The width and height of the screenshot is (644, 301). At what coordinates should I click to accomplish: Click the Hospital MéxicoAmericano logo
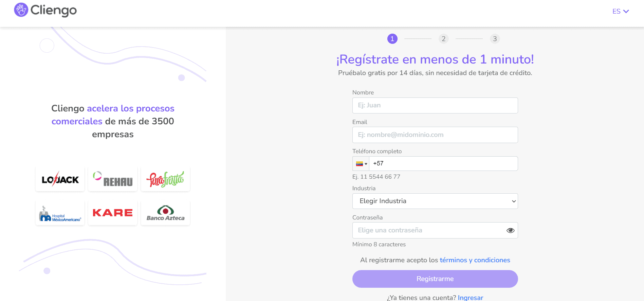pyautogui.click(x=60, y=213)
